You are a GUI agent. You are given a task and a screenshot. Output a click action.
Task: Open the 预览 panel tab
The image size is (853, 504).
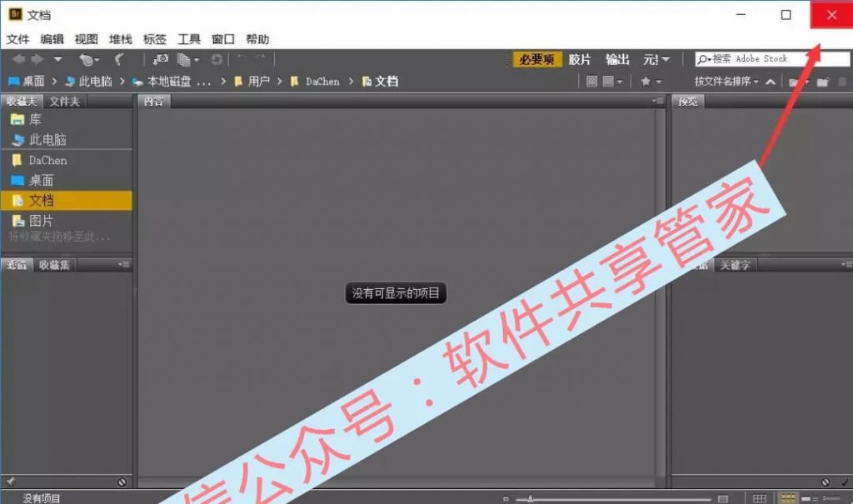click(x=687, y=101)
